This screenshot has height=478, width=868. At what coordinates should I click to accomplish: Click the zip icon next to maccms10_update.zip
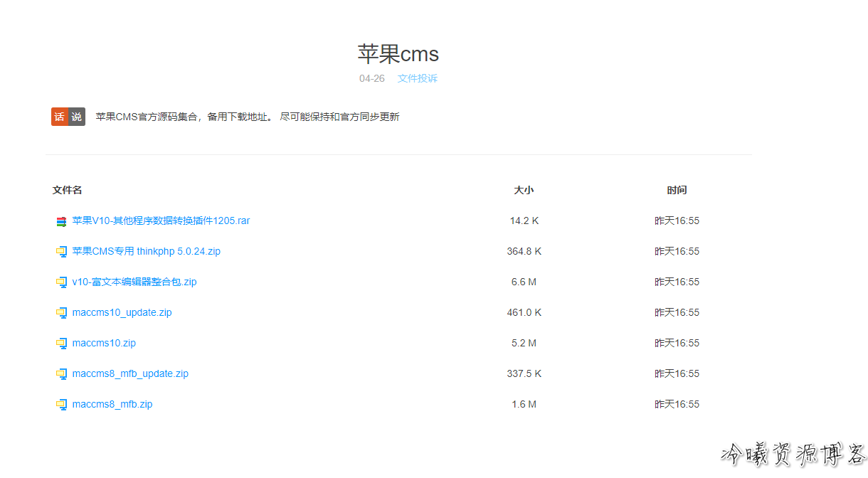[61, 313]
